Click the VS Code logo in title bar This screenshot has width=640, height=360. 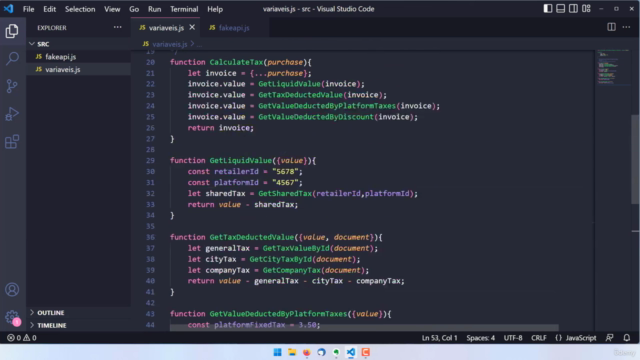(x=9, y=9)
